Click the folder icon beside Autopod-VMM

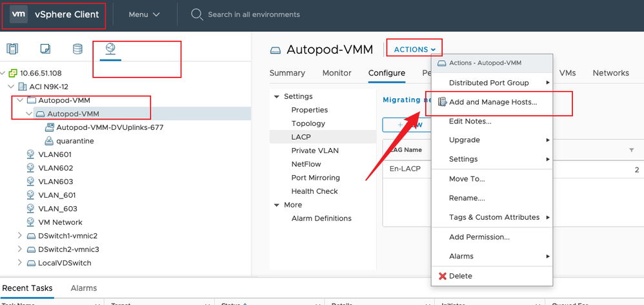coord(32,100)
